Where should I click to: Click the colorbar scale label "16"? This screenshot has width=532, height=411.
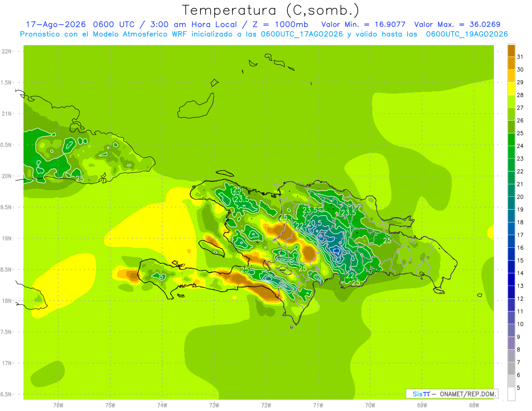point(520,247)
